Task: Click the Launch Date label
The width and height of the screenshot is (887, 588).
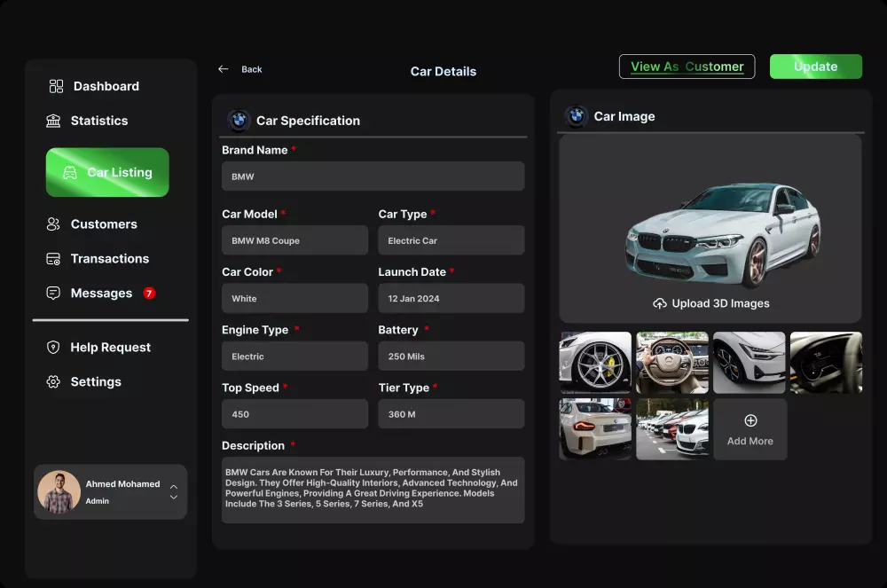Action: pyautogui.click(x=412, y=272)
